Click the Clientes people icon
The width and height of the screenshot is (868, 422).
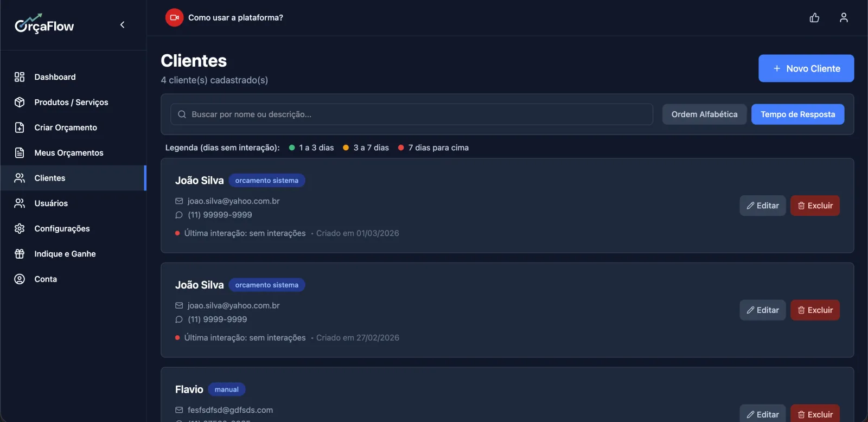[x=20, y=178]
